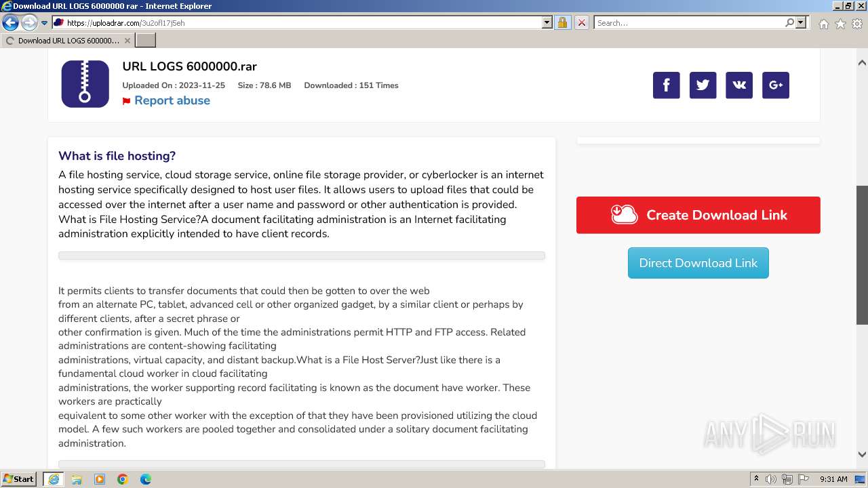Screen dimensions: 868x488
Task: Close the Download URL LOGS tab
Action: (x=127, y=41)
